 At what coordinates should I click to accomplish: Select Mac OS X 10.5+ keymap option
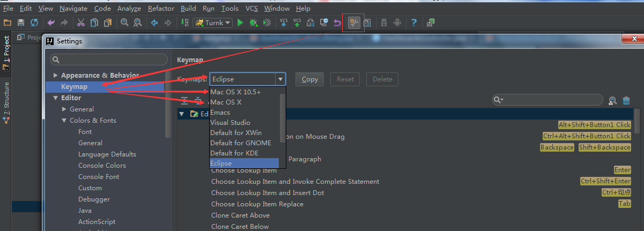coord(245,92)
